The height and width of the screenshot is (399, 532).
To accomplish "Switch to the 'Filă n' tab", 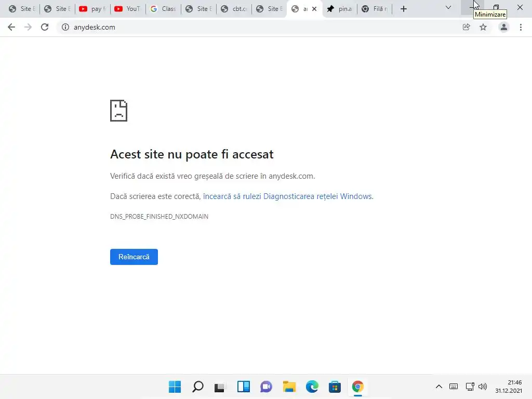I will pos(375,9).
